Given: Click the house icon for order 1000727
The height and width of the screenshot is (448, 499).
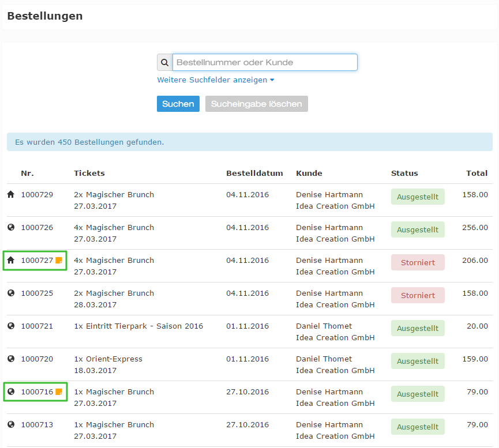Looking at the screenshot, I should click(11, 260).
